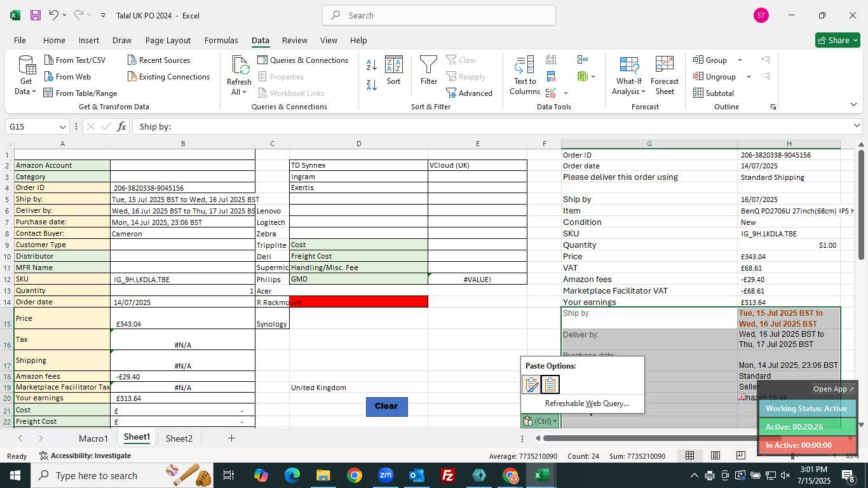Click Accessibility: Investigate in status bar

click(85, 456)
